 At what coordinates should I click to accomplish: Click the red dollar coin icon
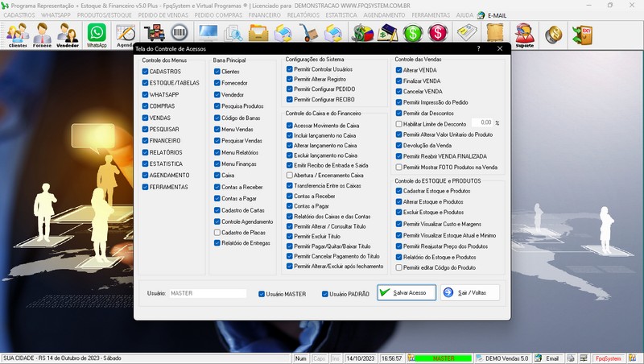click(438, 33)
